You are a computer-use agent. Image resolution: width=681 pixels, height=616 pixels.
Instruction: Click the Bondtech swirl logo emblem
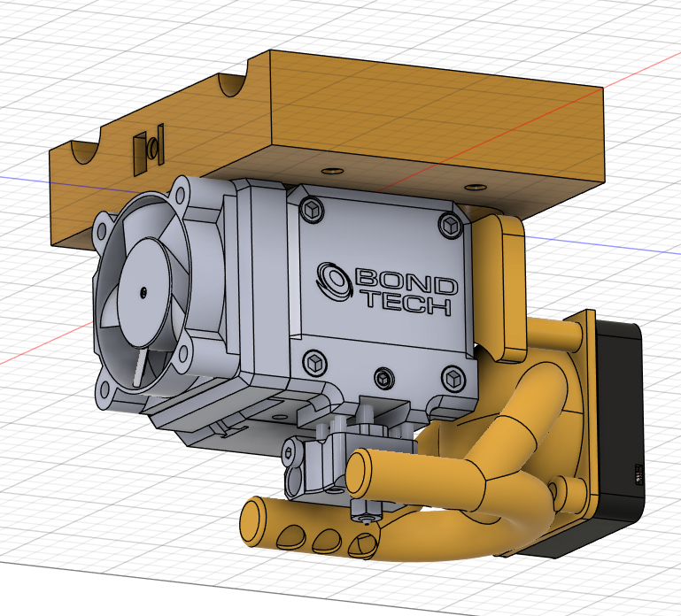coord(333,281)
